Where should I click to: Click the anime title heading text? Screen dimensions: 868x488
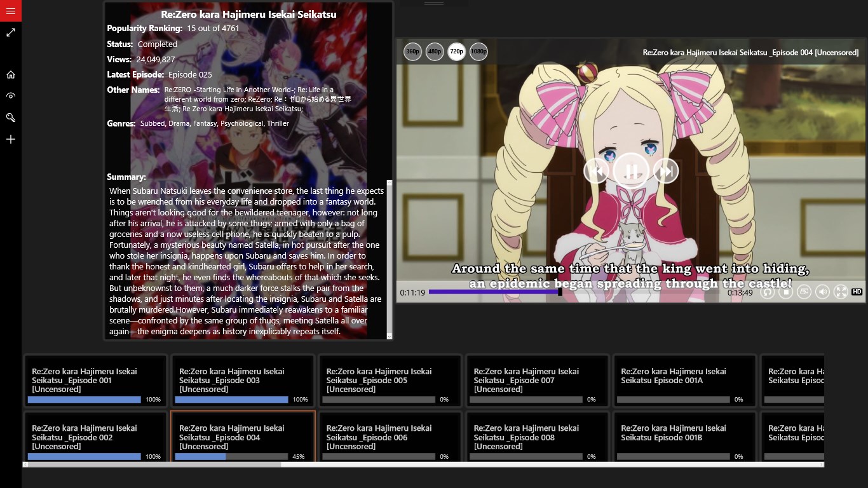tap(248, 14)
